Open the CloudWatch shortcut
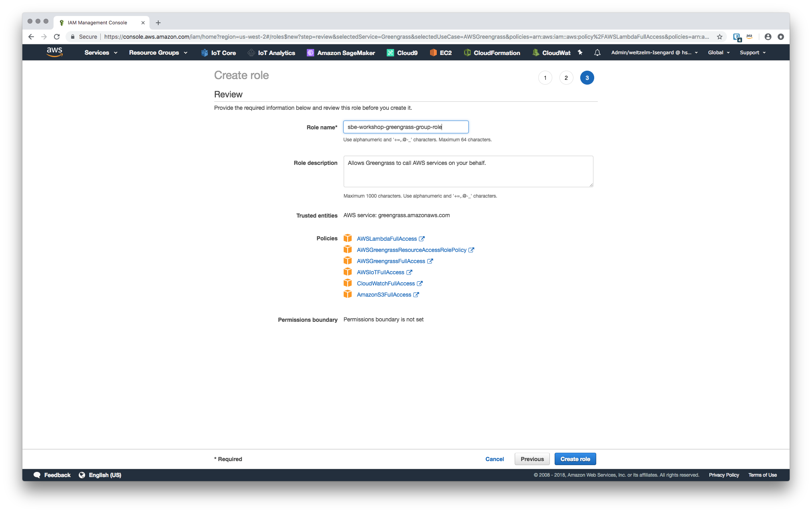812x513 pixels. [551, 53]
